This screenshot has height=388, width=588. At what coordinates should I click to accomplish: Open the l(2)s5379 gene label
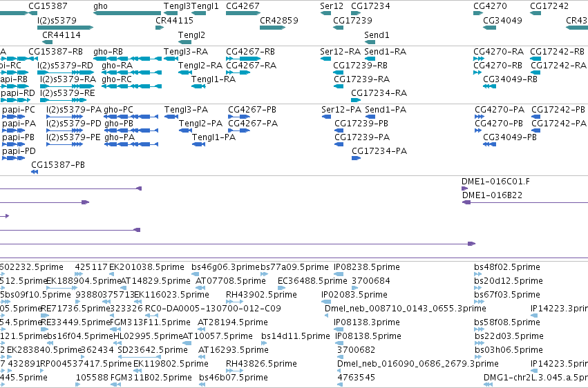click(57, 20)
